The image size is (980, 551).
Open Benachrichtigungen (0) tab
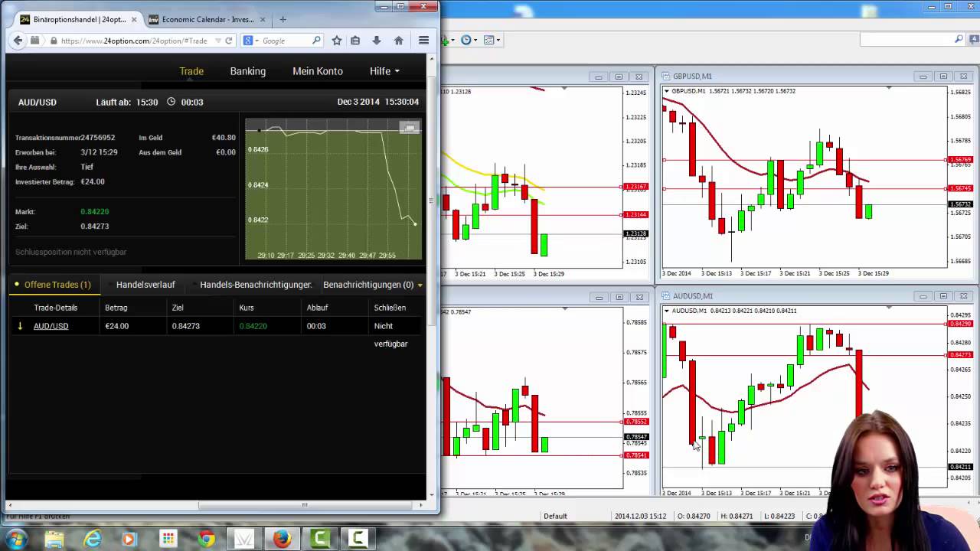(368, 285)
